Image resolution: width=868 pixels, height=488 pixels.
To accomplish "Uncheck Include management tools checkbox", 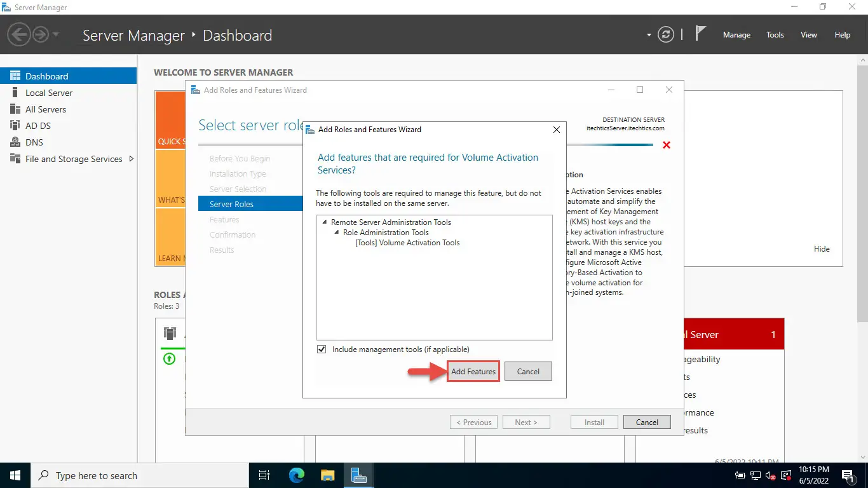I will (322, 349).
